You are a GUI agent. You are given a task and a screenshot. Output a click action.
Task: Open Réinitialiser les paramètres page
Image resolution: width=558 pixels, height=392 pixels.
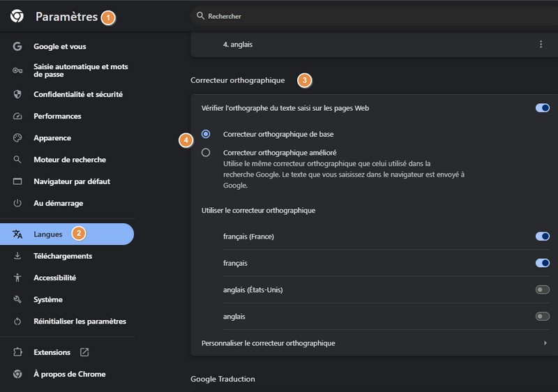(80, 322)
